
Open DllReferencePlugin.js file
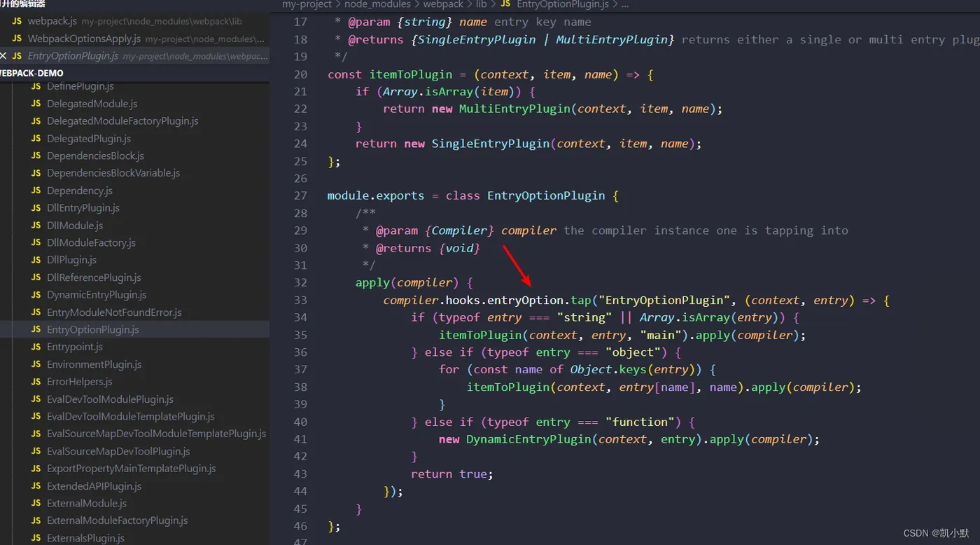(x=94, y=277)
